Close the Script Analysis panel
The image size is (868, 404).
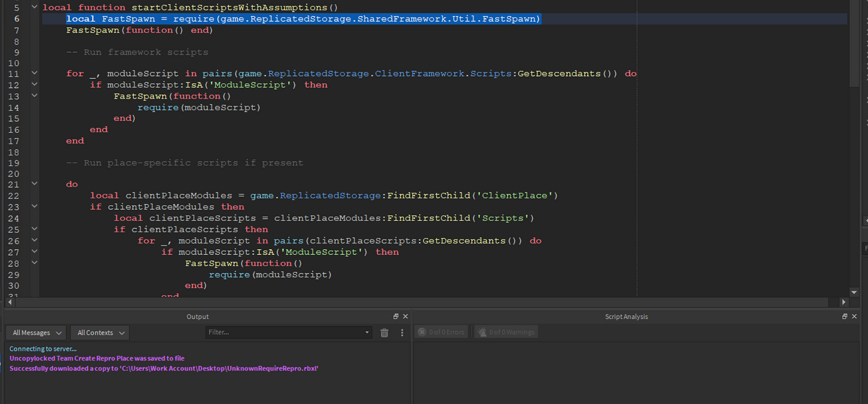tap(854, 316)
